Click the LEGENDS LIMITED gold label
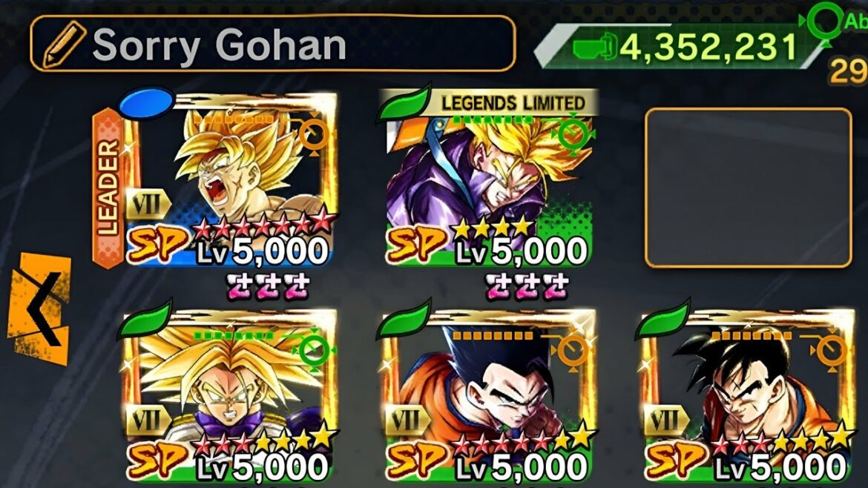868x488 pixels. click(x=513, y=103)
